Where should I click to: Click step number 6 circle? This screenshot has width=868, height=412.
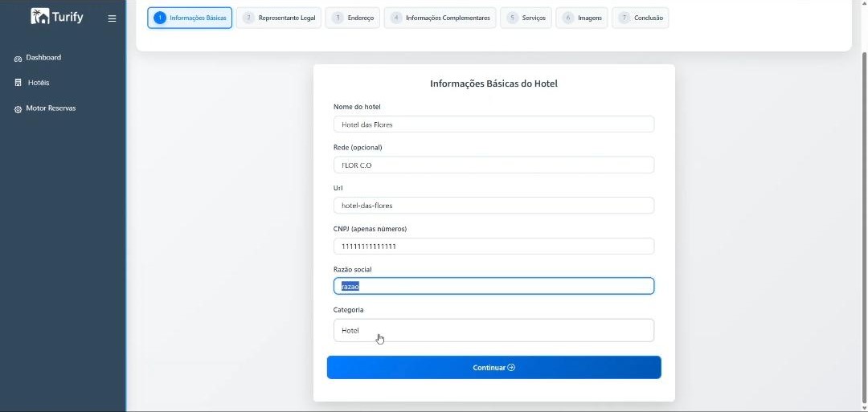(x=568, y=18)
